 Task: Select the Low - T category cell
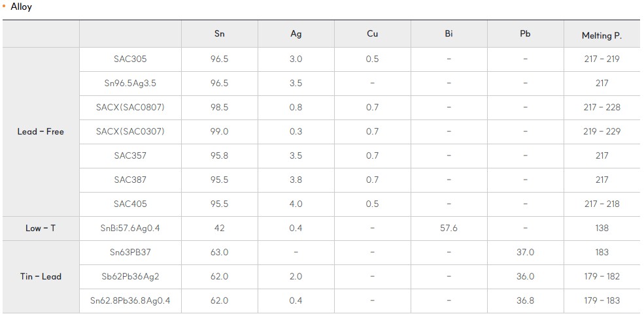(41, 228)
